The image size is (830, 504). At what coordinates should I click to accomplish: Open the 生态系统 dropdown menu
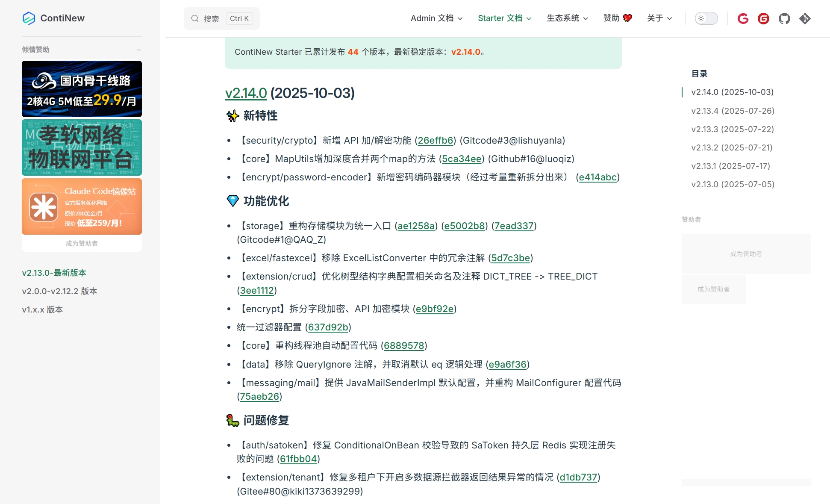click(567, 18)
